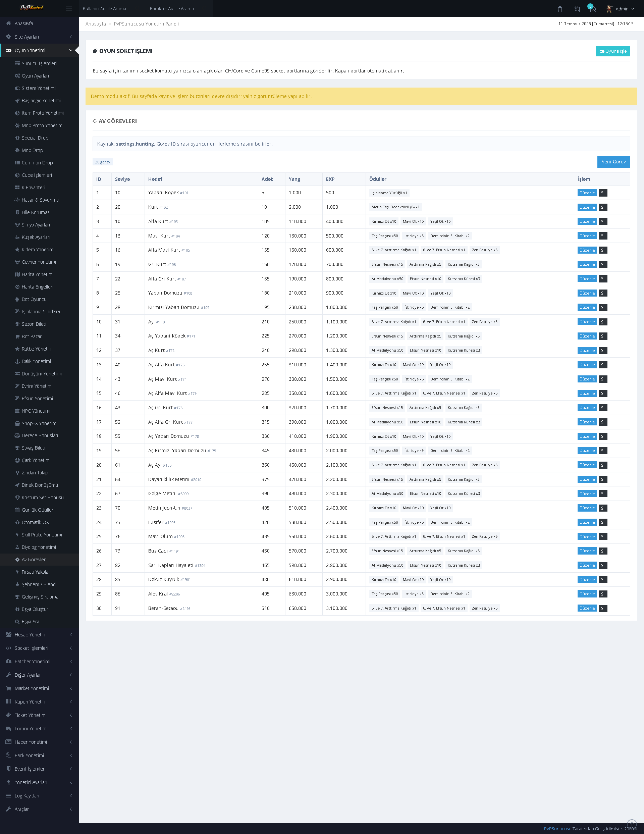Click the Eşya Ara magnifier icon
644x834 pixels.
(x=17, y=622)
